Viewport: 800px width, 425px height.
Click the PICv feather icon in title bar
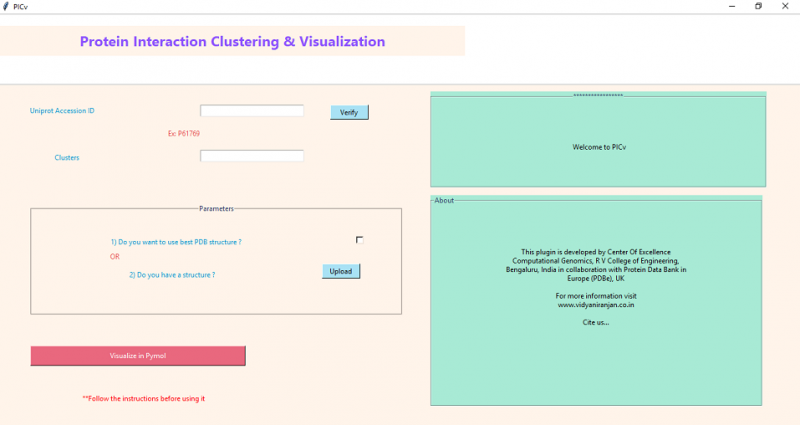click(7, 6)
